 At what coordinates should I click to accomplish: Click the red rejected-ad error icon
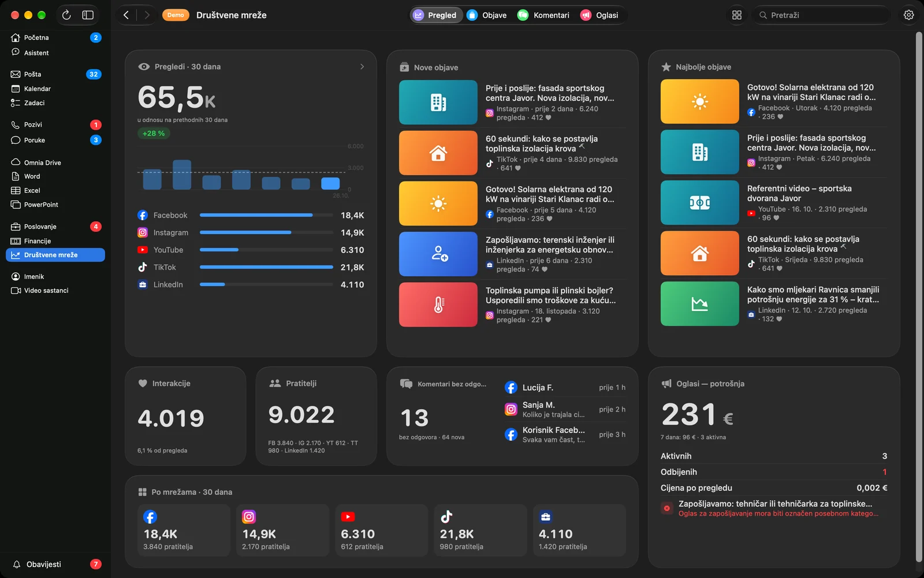[x=667, y=508]
